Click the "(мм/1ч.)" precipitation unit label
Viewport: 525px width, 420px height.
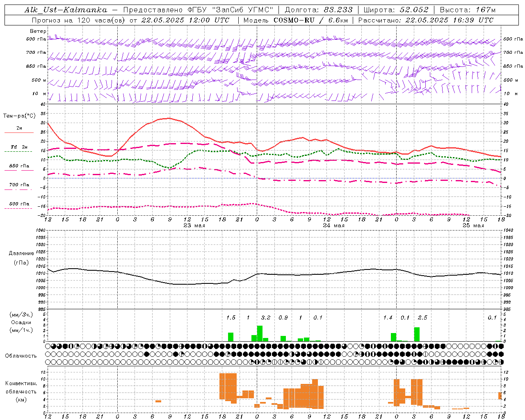[21, 330]
